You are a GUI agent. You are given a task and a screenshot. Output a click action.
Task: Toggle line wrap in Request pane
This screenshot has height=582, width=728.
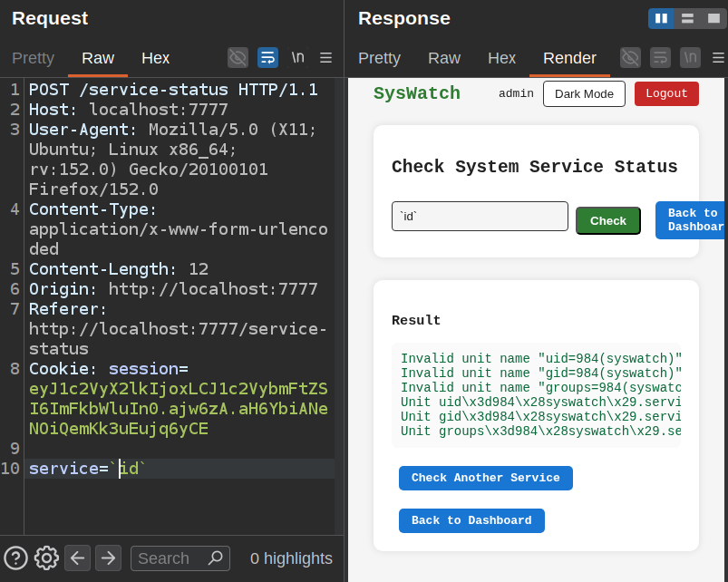pyautogui.click(x=267, y=57)
